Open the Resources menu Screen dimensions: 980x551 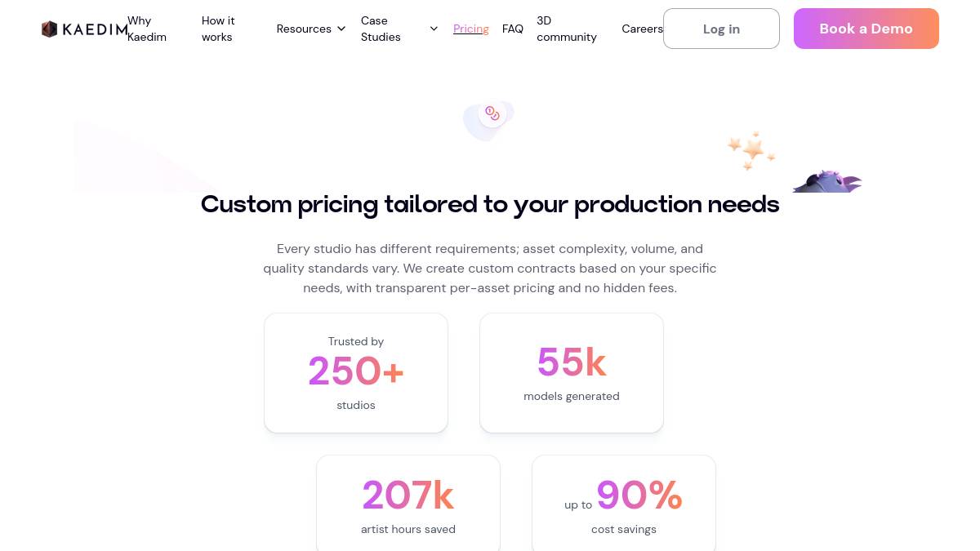click(x=304, y=29)
